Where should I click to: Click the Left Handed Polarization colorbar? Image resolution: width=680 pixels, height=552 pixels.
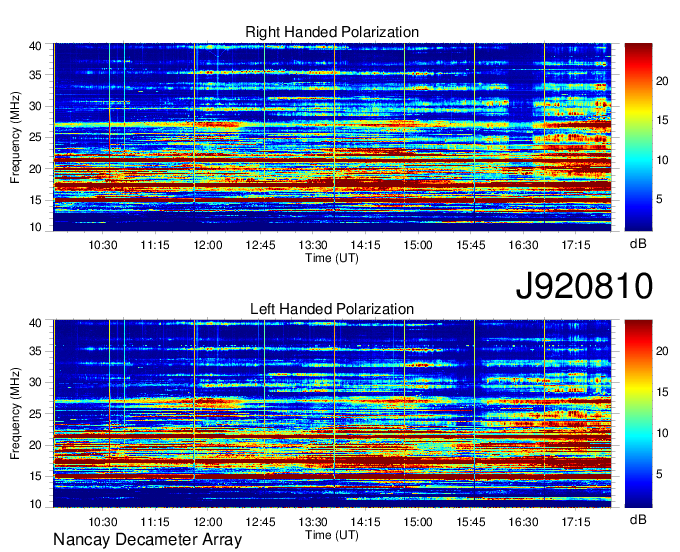point(638,414)
